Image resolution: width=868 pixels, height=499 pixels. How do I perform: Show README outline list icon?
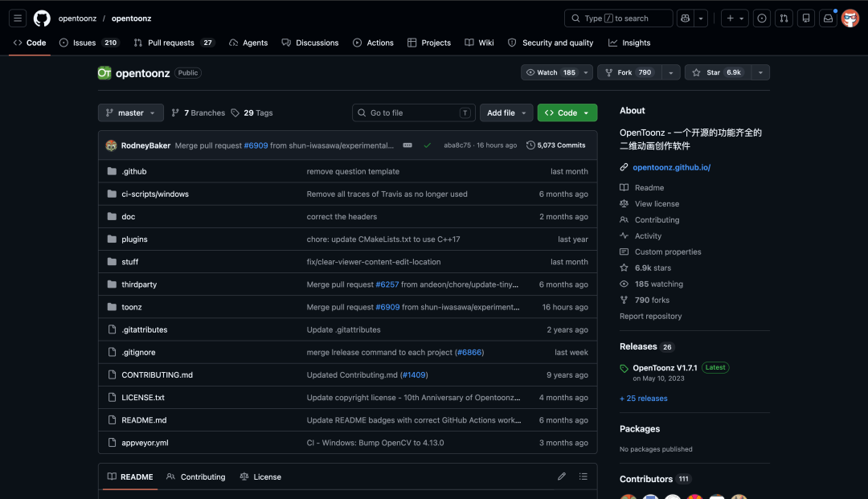pyautogui.click(x=583, y=477)
